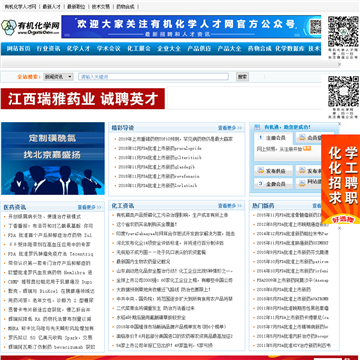Close the 有机通 panel ad
The width and height of the screenshot is (360, 360).
pos(339,124)
